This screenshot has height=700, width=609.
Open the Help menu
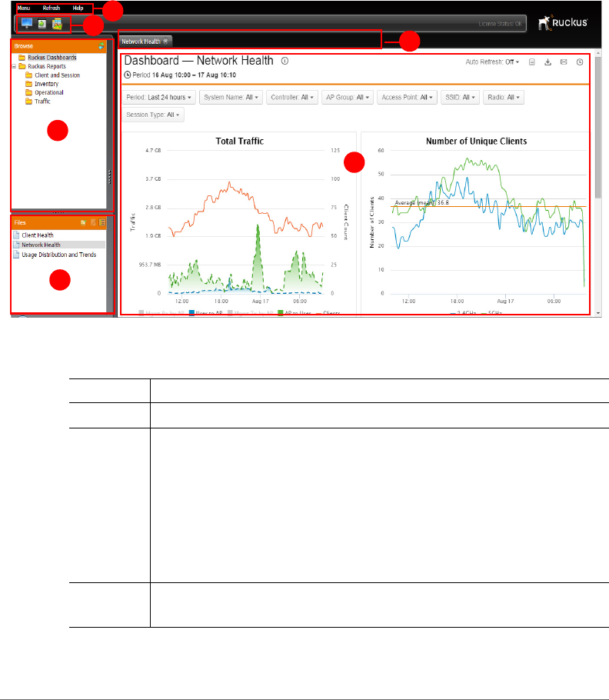click(x=78, y=8)
